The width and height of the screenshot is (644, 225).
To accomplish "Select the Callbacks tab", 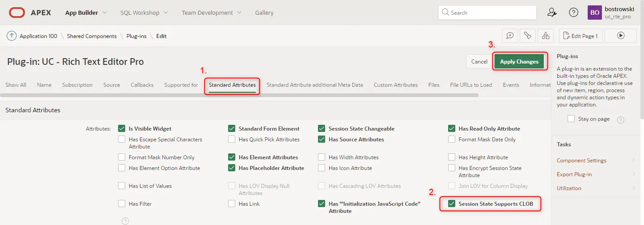I will click(142, 85).
